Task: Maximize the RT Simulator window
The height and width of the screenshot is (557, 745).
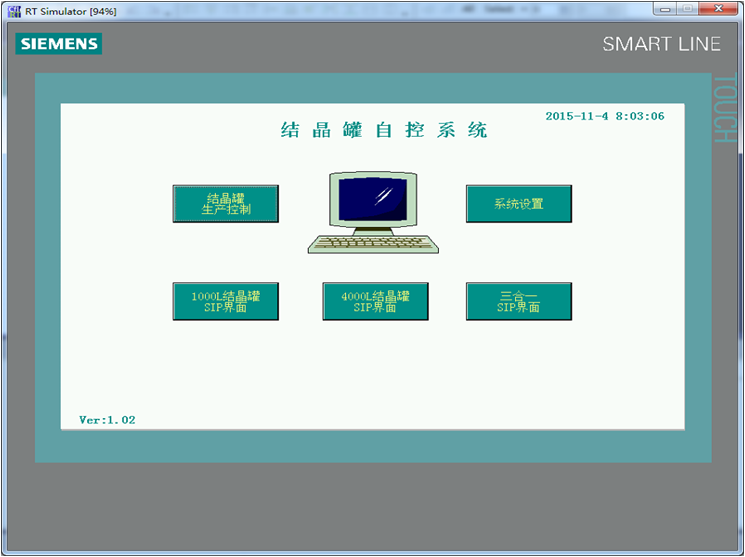Action: 688,9
